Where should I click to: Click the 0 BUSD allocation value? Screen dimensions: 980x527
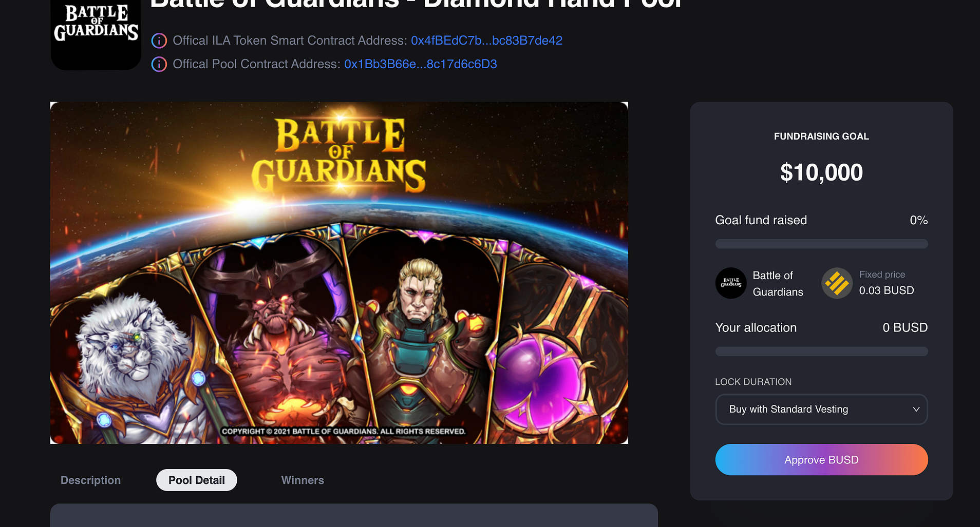pyautogui.click(x=905, y=327)
